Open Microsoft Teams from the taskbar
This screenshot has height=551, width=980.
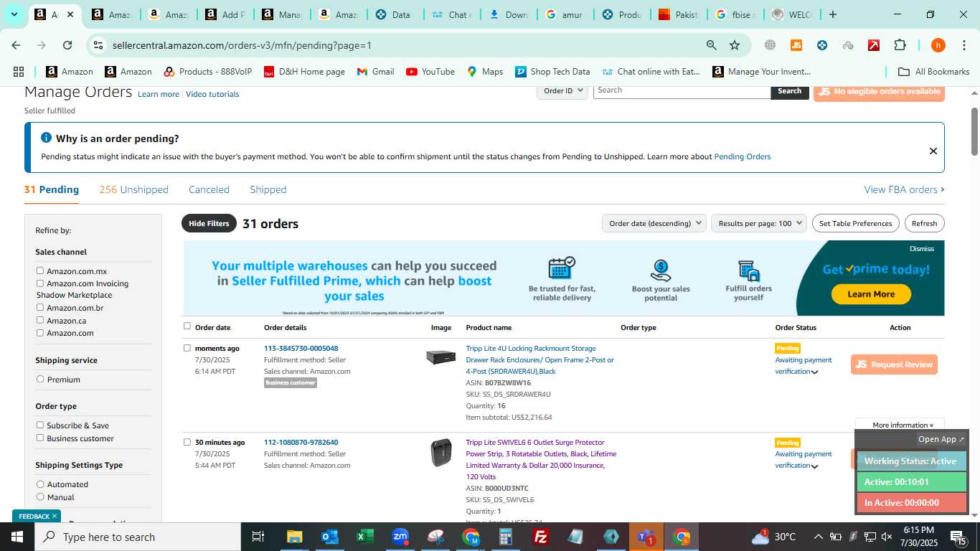pyautogui.click(x=646, y=537)
